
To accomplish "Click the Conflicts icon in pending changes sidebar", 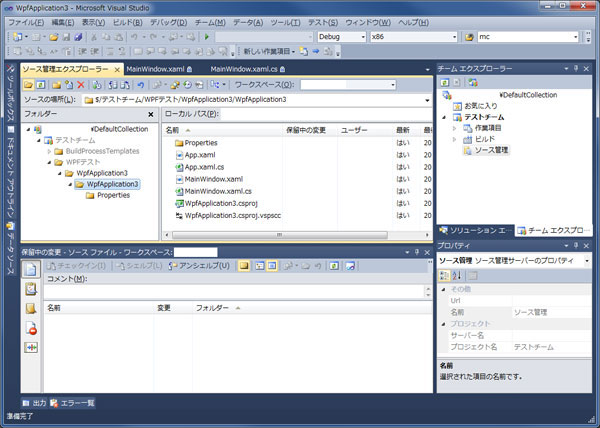I will (30, 346).
